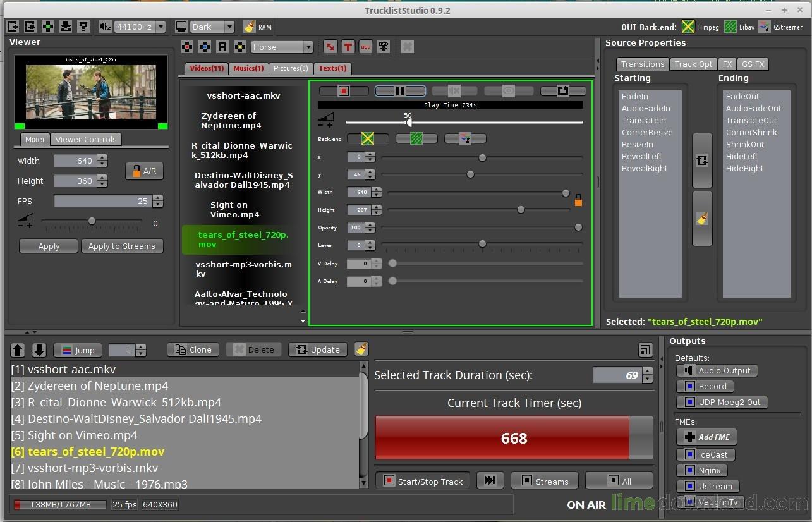Switch to the Musics(1) tab
The width and height of the screenshot is (812, 522).
tap(248, 68)
